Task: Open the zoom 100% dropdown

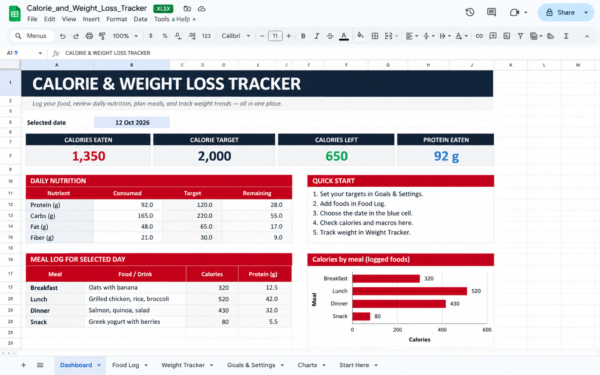Action: [x=125, y=36]
